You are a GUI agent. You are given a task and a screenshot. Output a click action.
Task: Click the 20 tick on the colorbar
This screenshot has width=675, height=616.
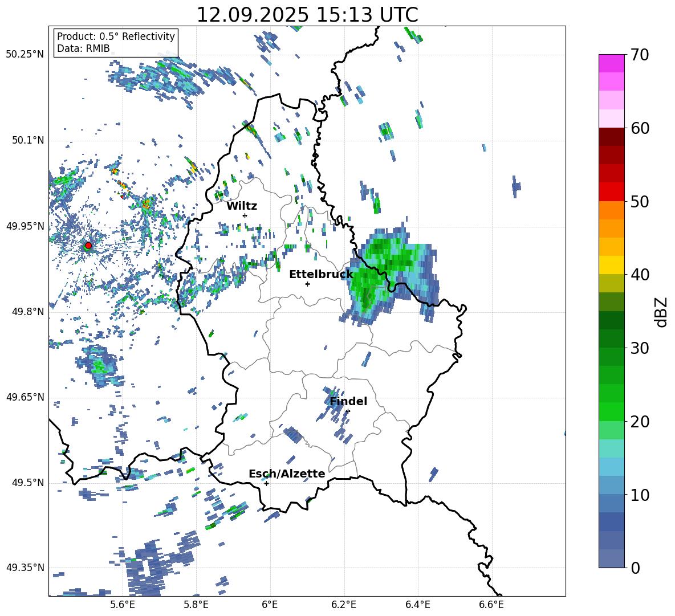639,422
